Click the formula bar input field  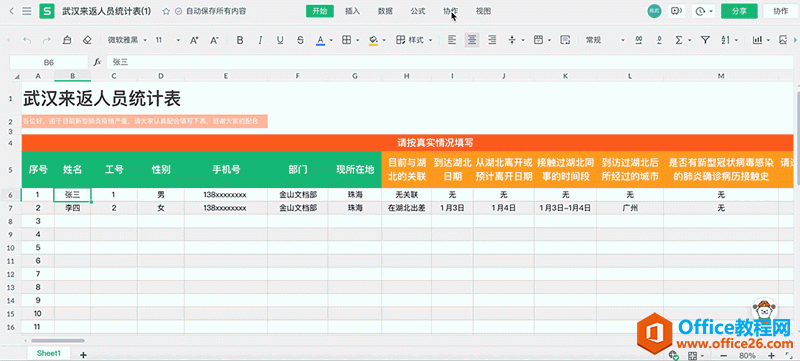449,62
